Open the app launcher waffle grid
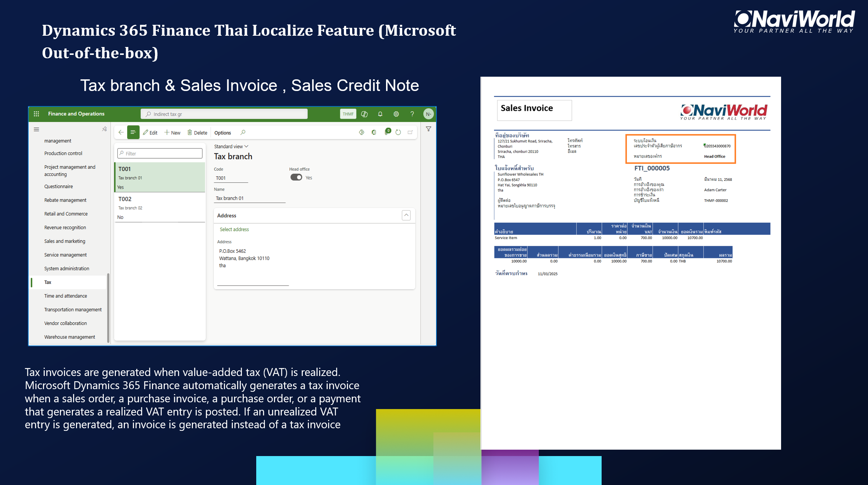Viewport: 868px width, 485px height. tap(36, 114)
